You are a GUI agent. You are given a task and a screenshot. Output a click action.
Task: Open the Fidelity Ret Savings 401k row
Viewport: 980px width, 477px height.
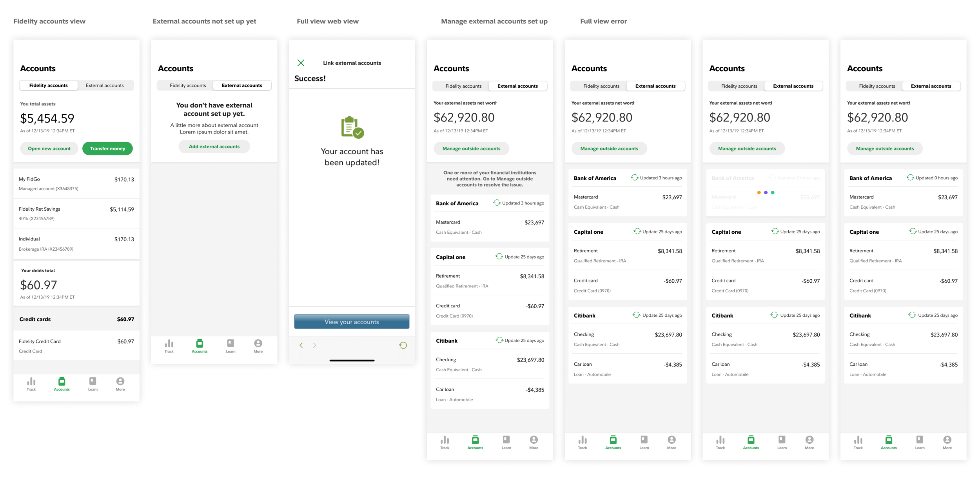point(76,213)
